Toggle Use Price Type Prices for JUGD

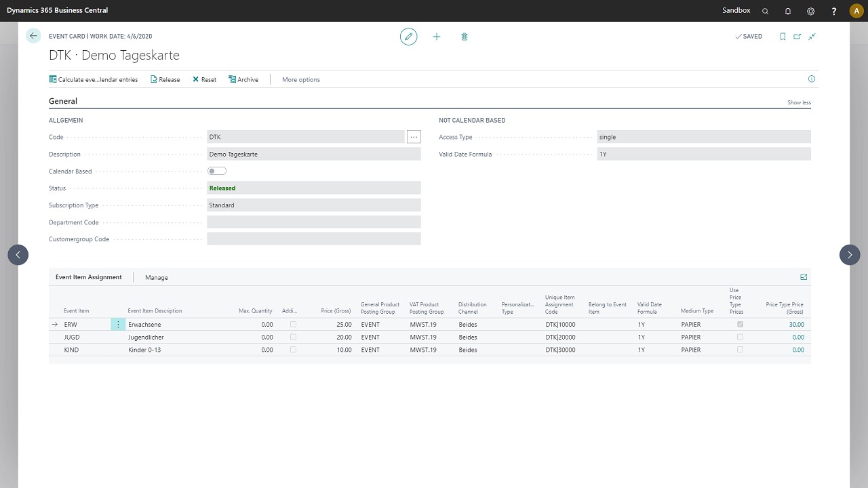tap(740, 337)
